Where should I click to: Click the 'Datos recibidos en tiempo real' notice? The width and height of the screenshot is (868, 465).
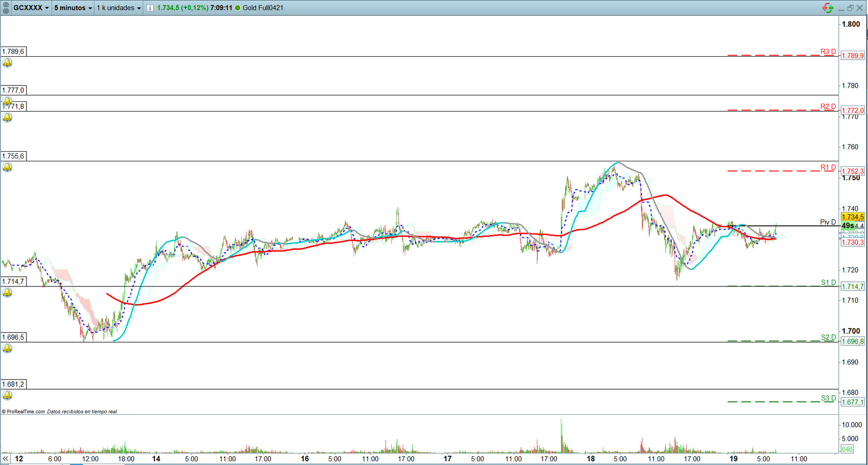coord(82,412)
